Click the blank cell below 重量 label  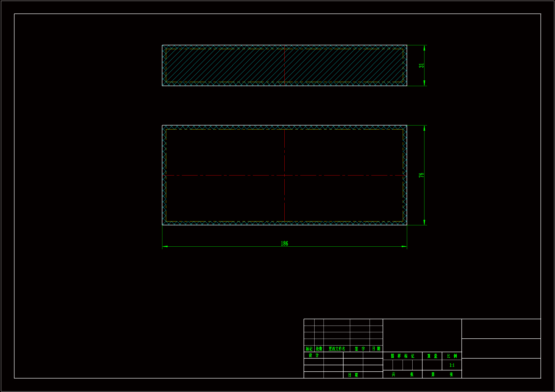pos(432,365)
